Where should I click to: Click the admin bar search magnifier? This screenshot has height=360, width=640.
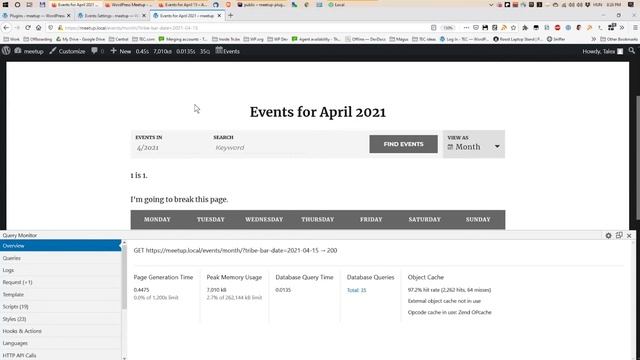coord(632,51)
